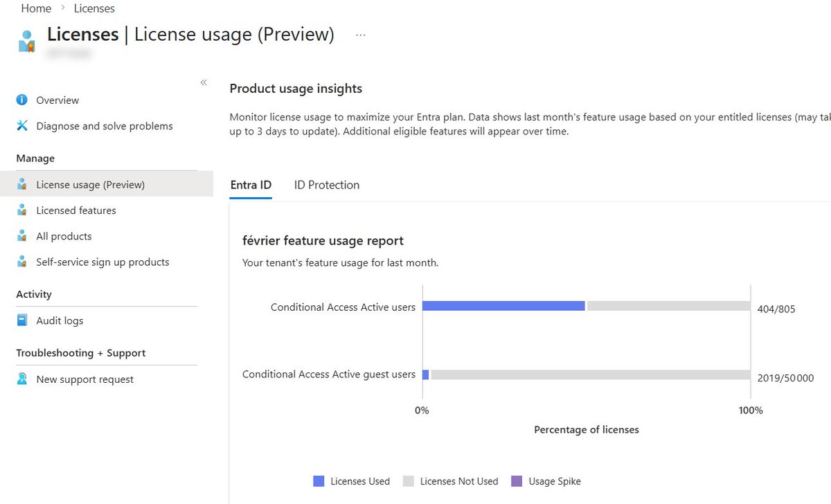Image resolution: width=831 pixels, height=504 pixels.
Task: Click the Diagnose and solve problems wrench icon
Action: (x=22, y=125)
